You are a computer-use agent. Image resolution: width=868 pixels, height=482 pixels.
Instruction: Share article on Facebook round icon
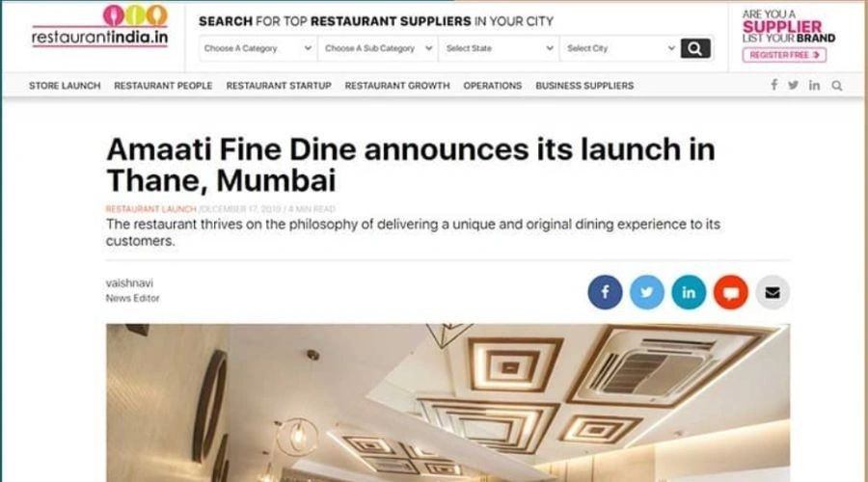(x=605, y=292)
